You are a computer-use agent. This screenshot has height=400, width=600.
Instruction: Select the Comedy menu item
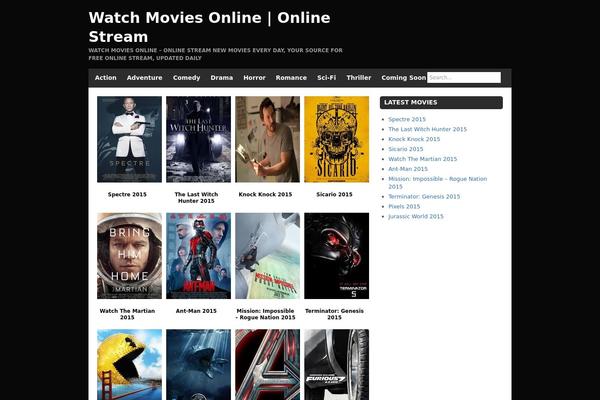pyautogui.click(x=186, y=78)
